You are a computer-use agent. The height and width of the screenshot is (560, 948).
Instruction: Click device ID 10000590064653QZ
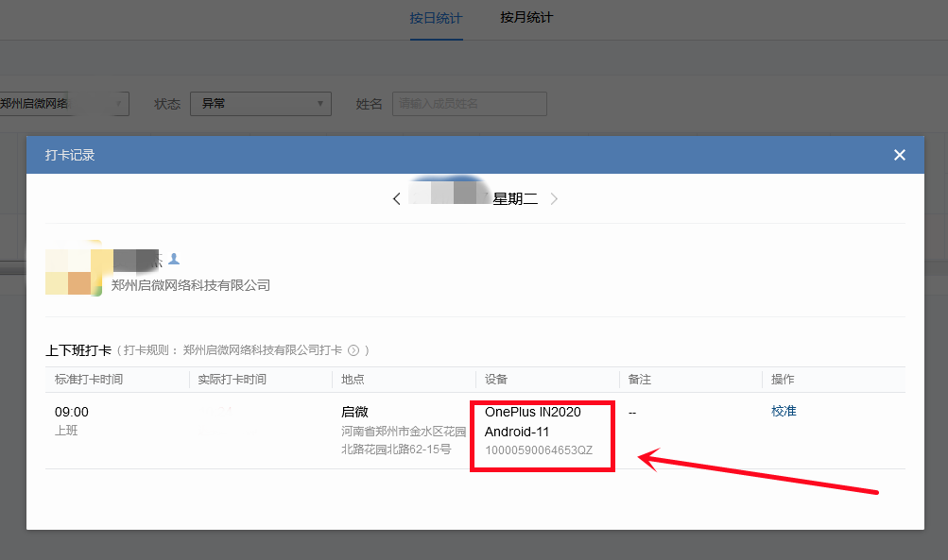[x=539, y=450]
